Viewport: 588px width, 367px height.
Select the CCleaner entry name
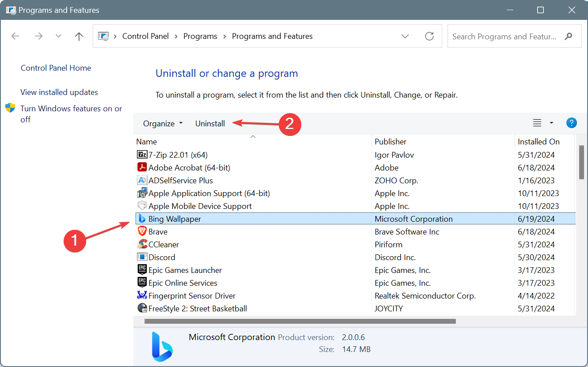(x=163, y=245)
